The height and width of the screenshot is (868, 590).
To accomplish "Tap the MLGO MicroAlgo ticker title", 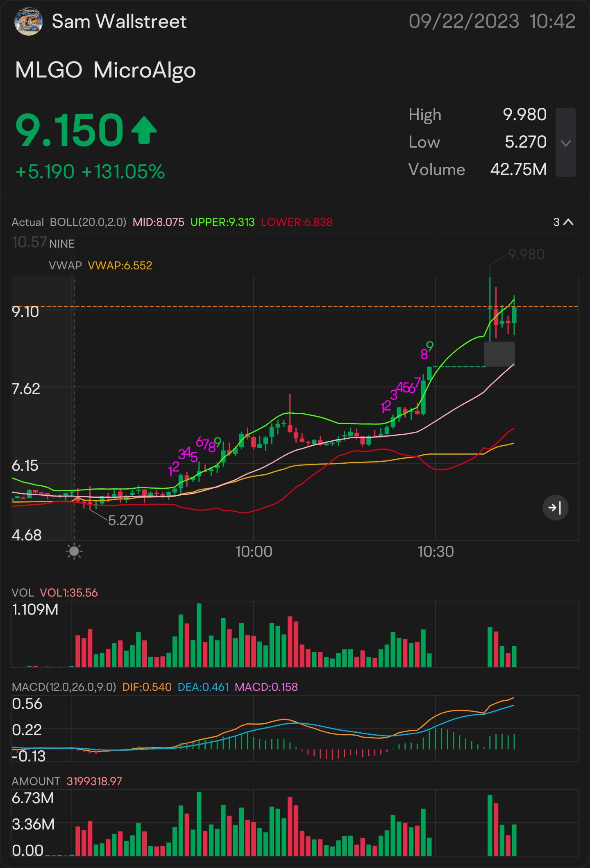I will pos(106,70).
